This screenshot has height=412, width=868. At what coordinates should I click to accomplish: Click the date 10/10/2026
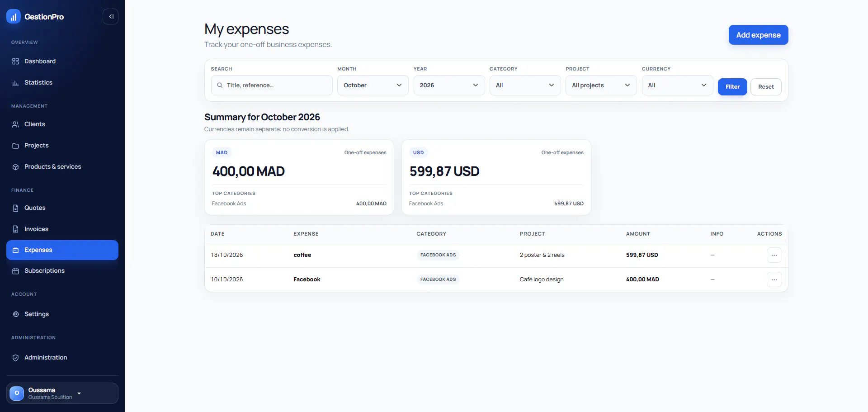coord(227,279)
